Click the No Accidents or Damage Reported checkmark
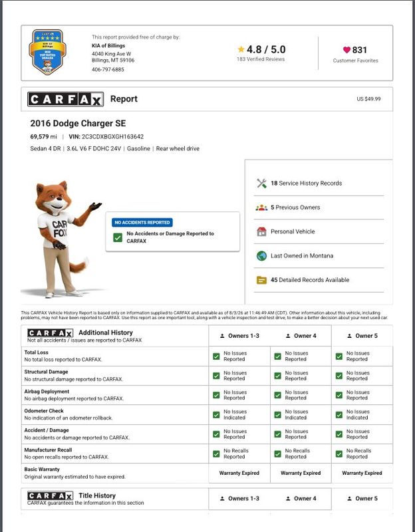 [x=118, y=237]
